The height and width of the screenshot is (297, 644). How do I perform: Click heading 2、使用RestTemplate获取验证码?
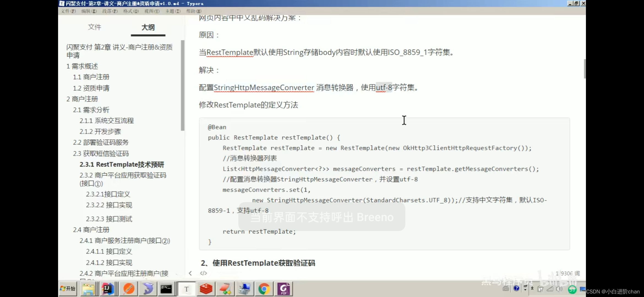(258, 263)
